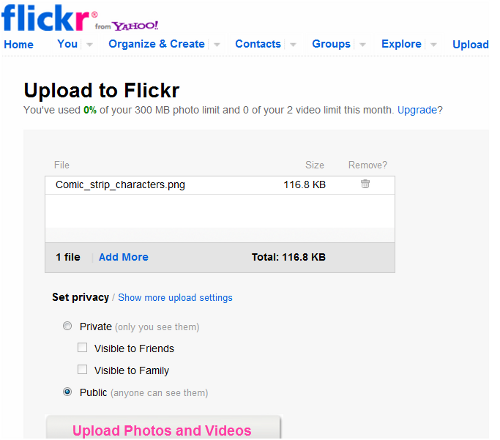Open the Upload navigation item
This screenshot has height=440, width=500.
(470, 44)
